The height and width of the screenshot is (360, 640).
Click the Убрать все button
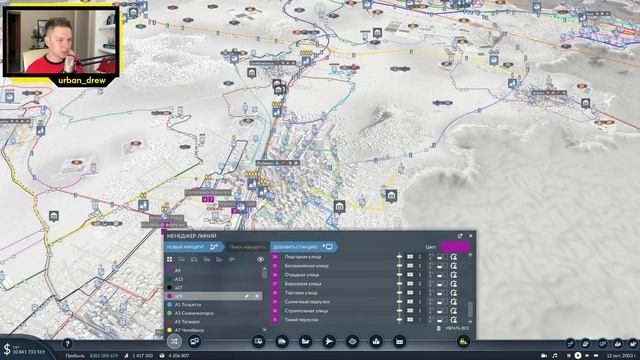[457, 328]
